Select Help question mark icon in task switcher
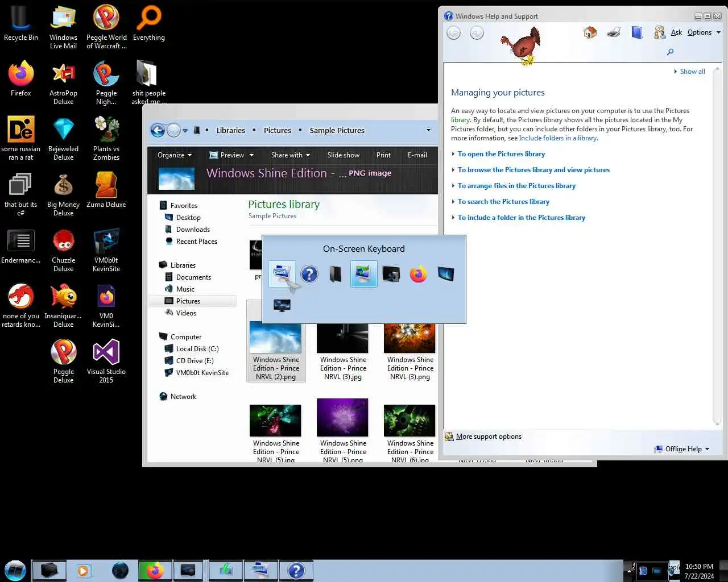This screenshot has width=728, height=582. 309,275
